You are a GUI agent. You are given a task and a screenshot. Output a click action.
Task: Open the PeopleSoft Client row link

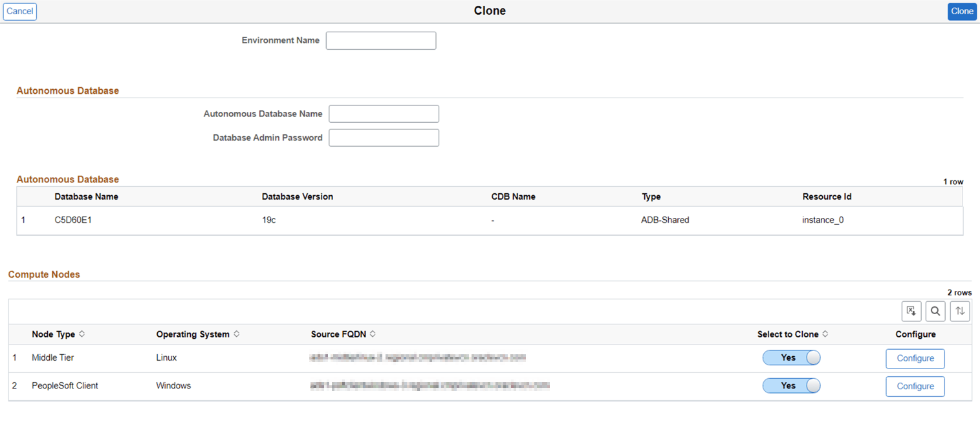[x=65, y=385]
